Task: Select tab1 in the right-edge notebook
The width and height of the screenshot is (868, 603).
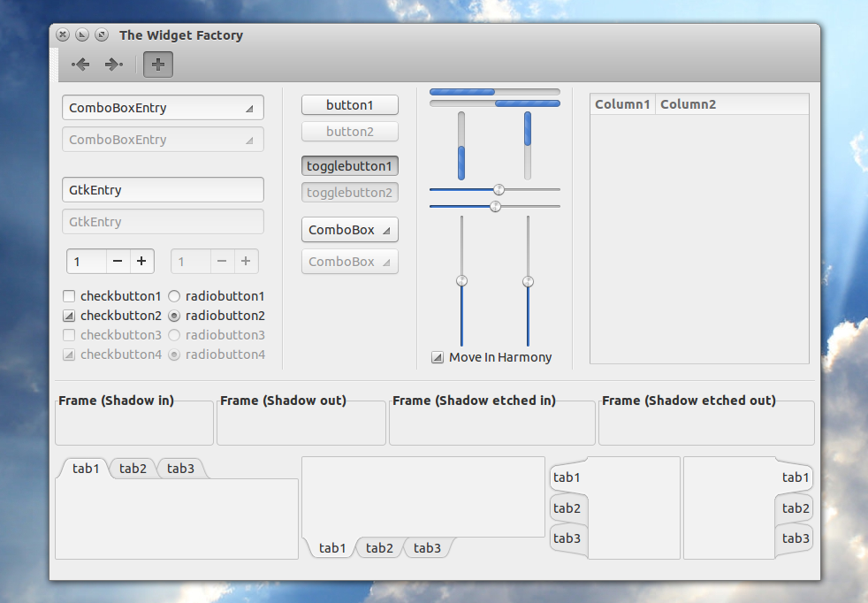Action: pyautogui.click(x=794, y=477)
